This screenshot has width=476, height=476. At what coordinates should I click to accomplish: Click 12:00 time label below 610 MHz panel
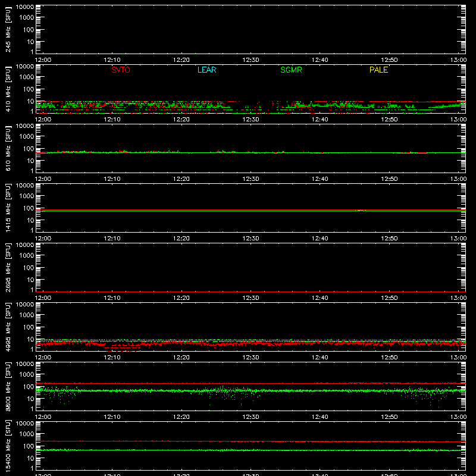pyautogui.click(x=43, y=179)
